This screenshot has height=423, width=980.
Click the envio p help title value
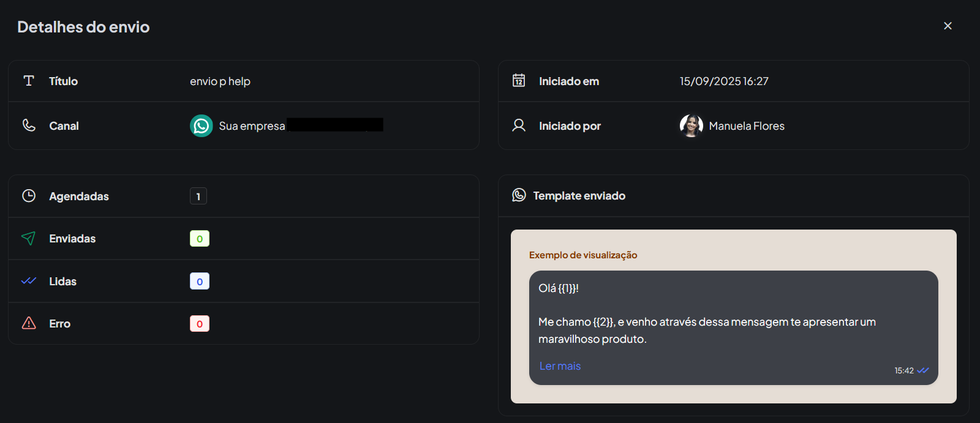pyautogui.click(x=220, y=81)
